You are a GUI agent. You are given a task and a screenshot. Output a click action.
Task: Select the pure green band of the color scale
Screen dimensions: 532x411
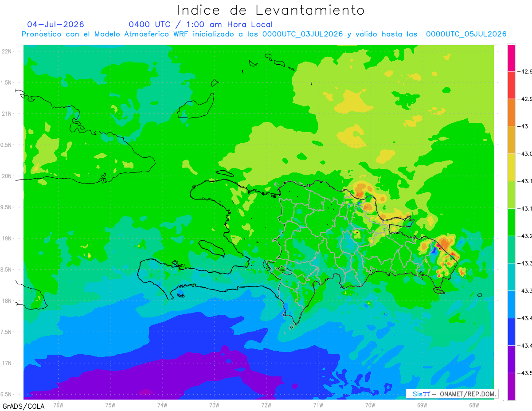click(511, 222)
